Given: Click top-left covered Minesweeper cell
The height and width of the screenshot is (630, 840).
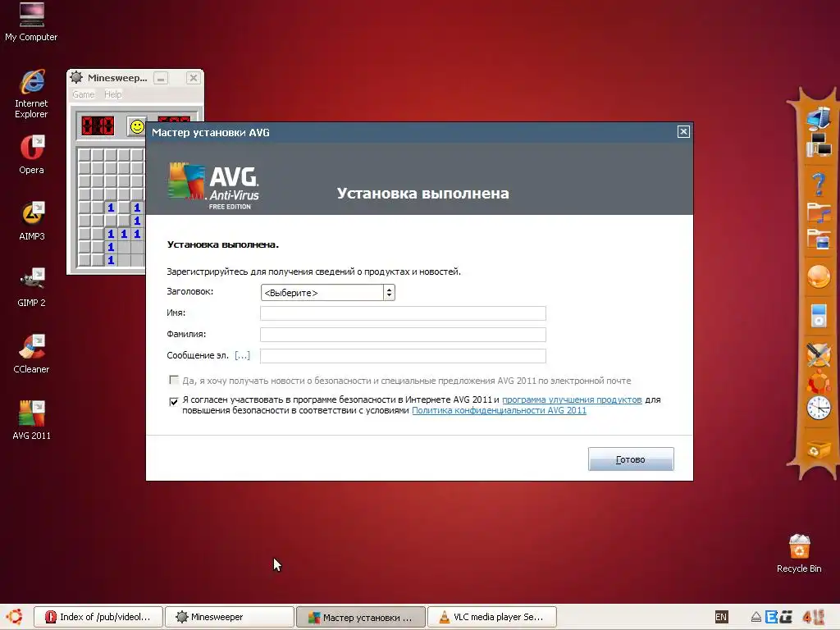Looking at the screenshot, I should click(84, 155).
